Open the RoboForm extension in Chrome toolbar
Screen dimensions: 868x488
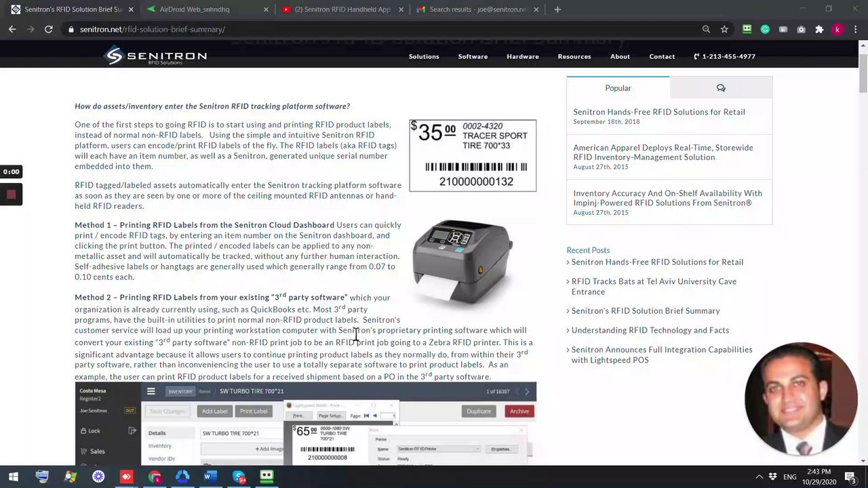tap(747, 29)
